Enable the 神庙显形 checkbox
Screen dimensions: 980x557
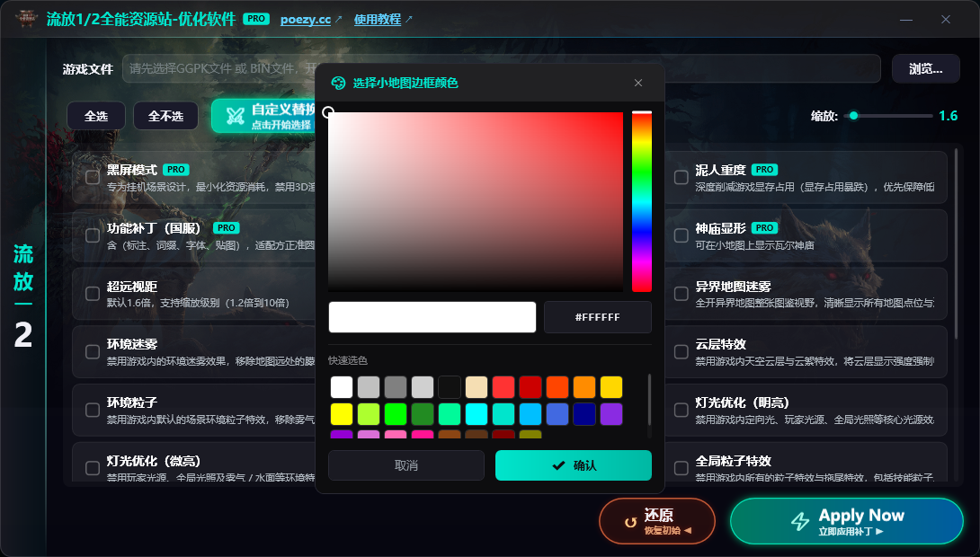682,235
